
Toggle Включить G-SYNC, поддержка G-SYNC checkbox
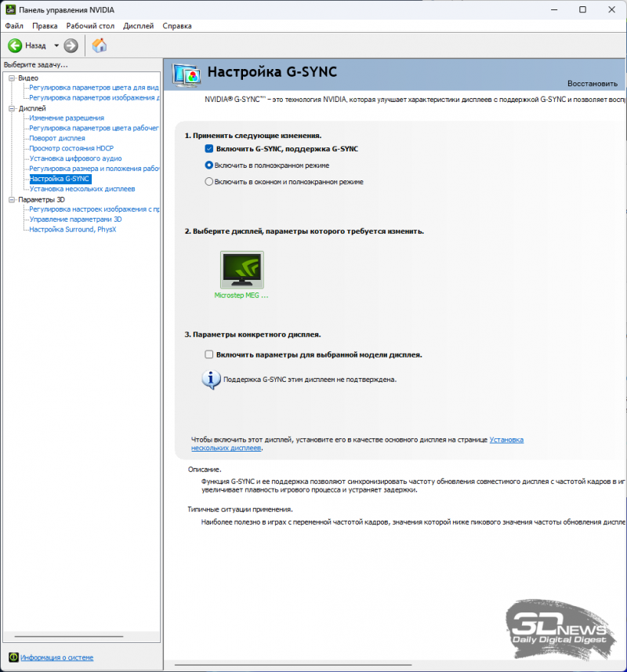(209, 149)
